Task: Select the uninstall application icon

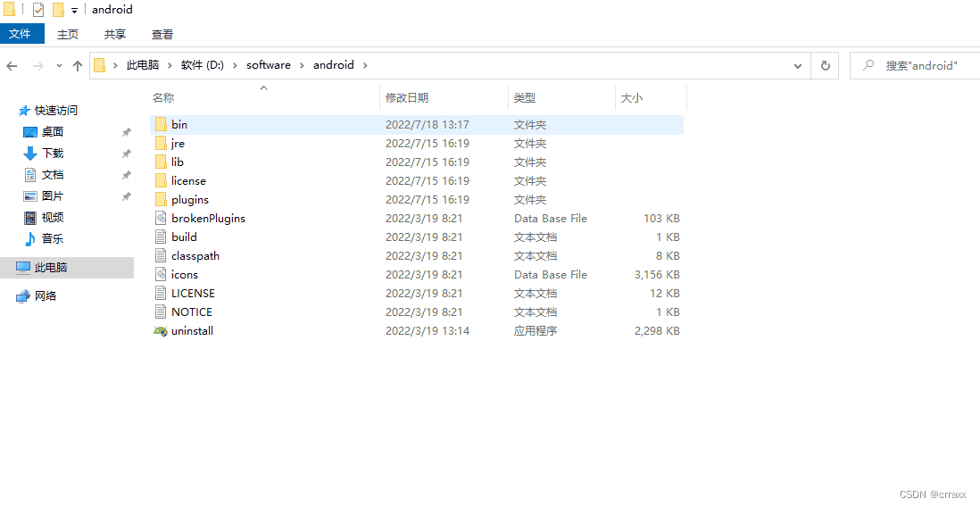Action: coord(161,330)
